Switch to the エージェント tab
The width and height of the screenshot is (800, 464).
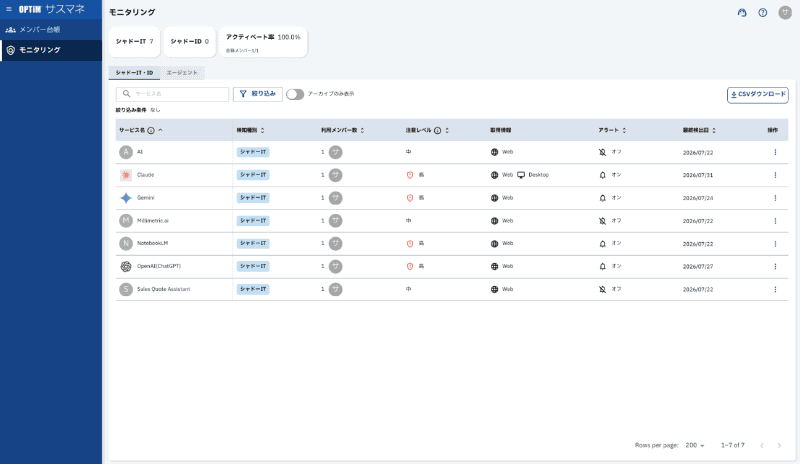pyautogui.click(x=182, y=73)
